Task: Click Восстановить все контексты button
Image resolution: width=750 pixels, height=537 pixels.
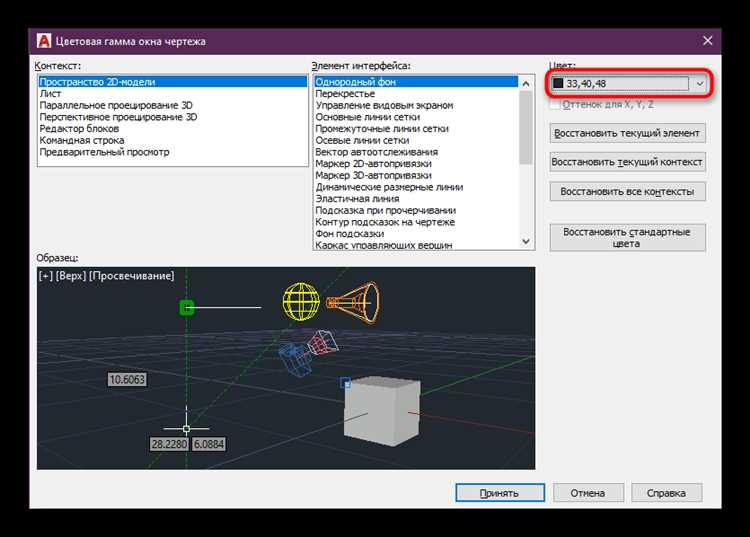Action: (x=627, y=192)
